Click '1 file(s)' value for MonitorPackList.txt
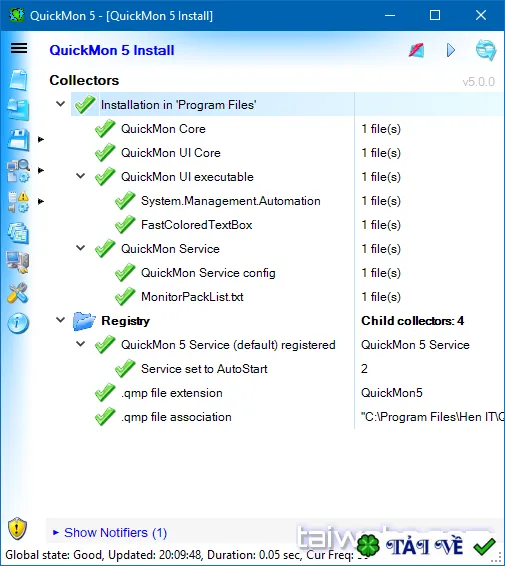Screen dimensions: 505x566 [381, 297]
